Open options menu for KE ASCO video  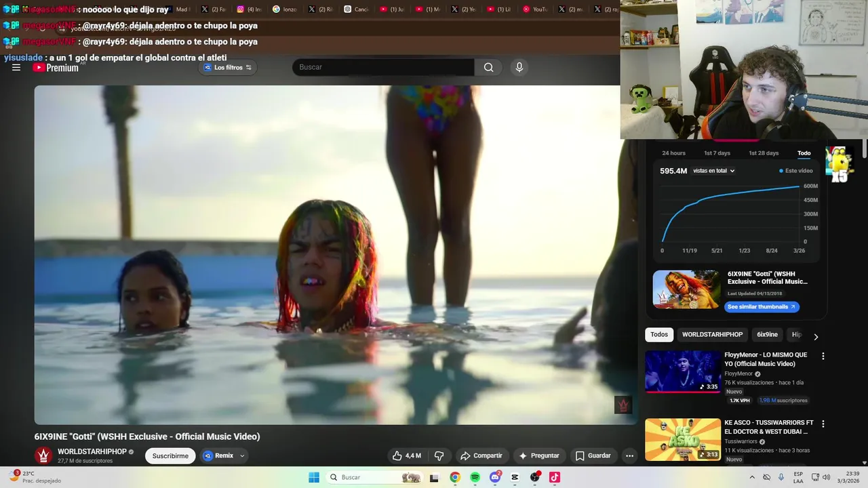pyautogui.click(x=823, y=424)
